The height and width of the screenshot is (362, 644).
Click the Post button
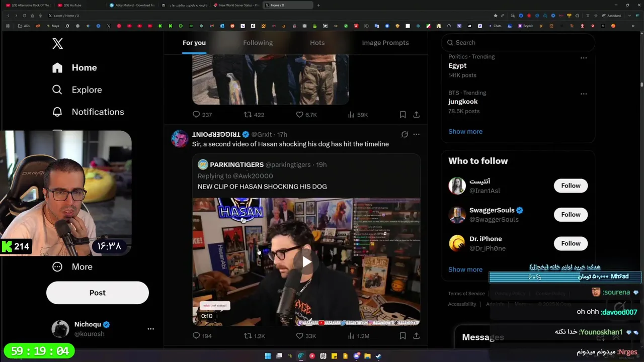(x=98, y=293)
